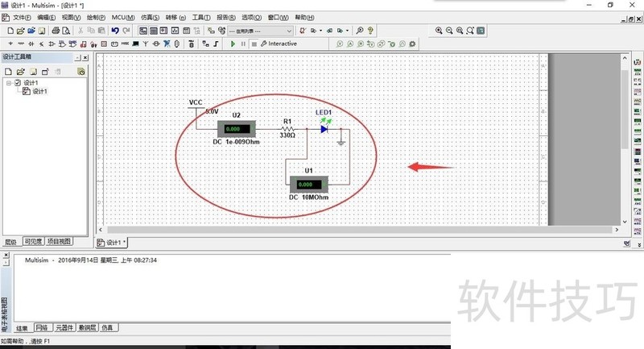Viewport: 644px width, 349px height.
Task: Place diode component icon
Action: tap(31, 44)
